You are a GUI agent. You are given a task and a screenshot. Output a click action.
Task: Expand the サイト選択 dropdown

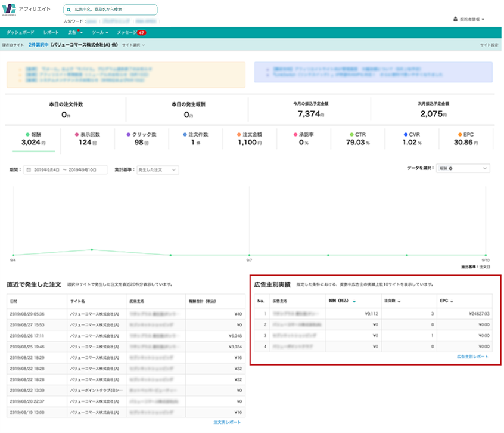tap(133, 45)
